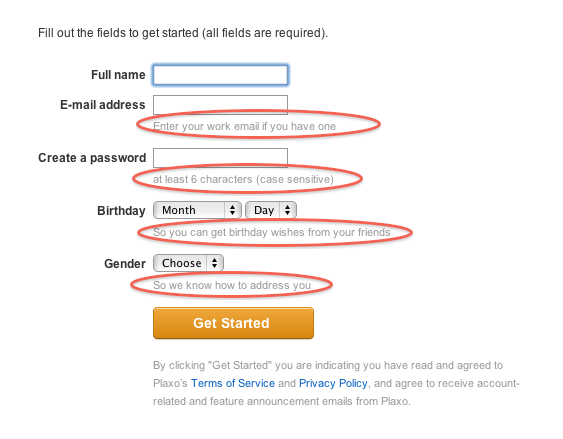
Task: Open the Privacy Policy link
Action: (x=333, y=383)
